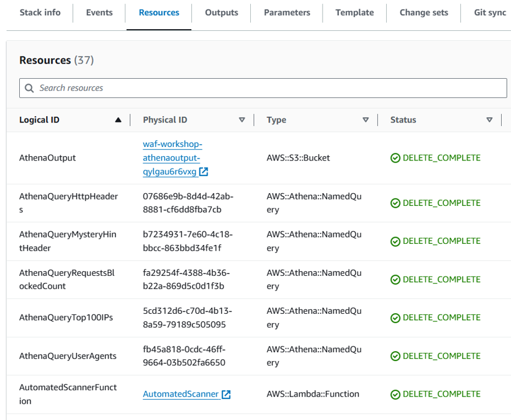
Task: Focus the Search resources input field
Action: pos(268,88)
